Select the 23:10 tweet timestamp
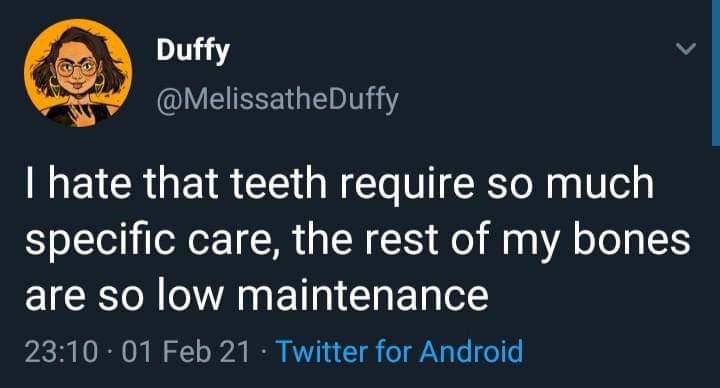The height and width of the screenshot is (388, 720). point(61,352)
